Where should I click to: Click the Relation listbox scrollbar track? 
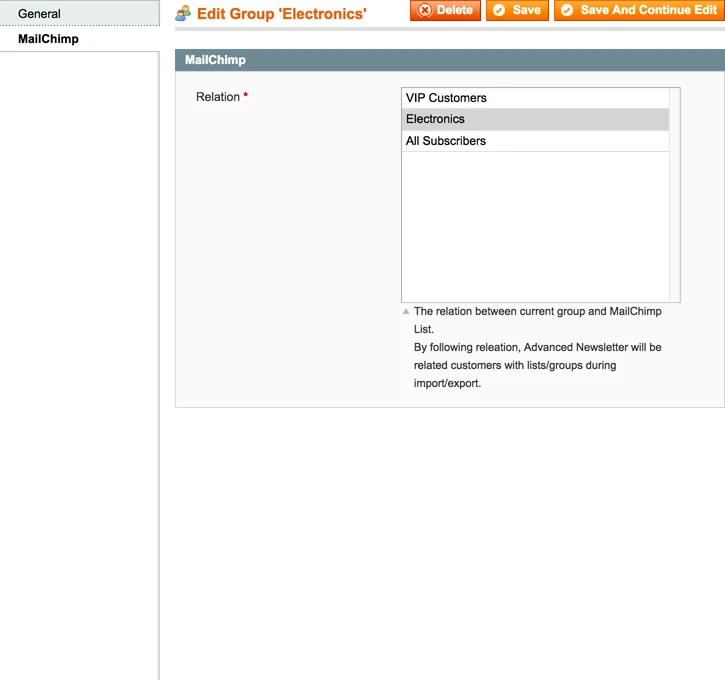675,200
